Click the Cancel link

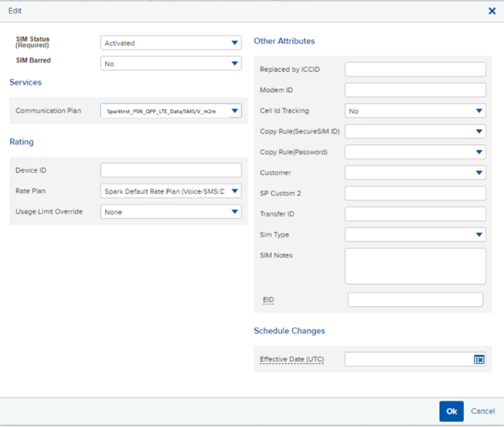[x=482, y=411]
